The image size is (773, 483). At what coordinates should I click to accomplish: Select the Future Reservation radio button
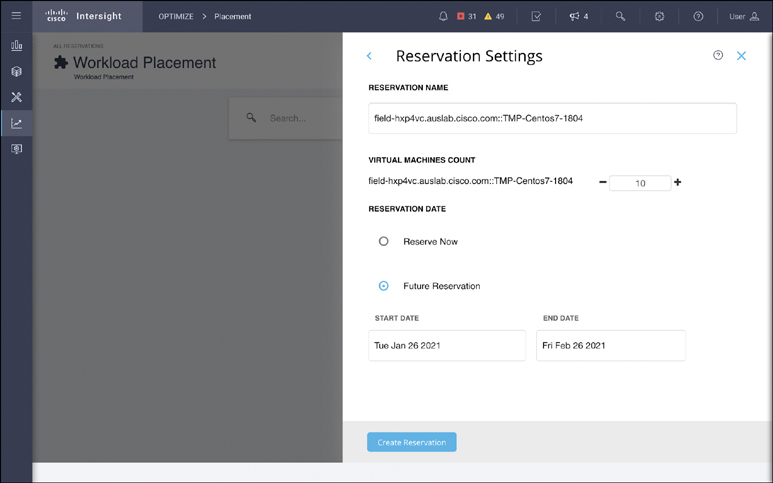click(383, 286)
